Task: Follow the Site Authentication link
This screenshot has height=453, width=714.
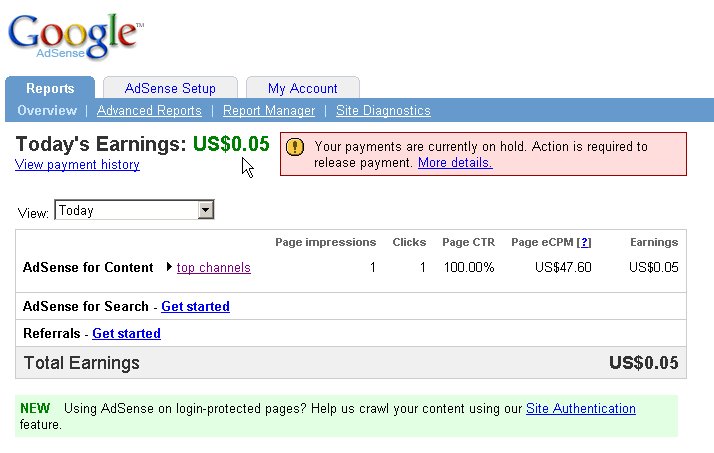Action: (580, 408)
